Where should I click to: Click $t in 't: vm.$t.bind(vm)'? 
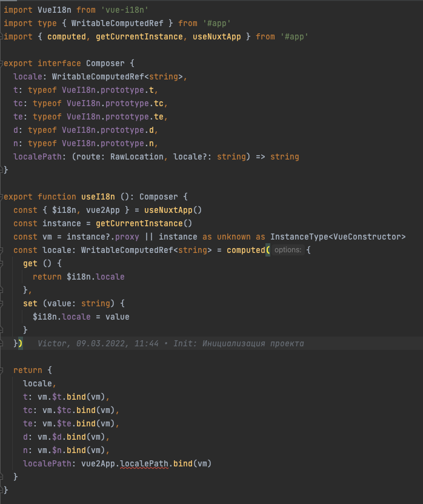[57, 397]
